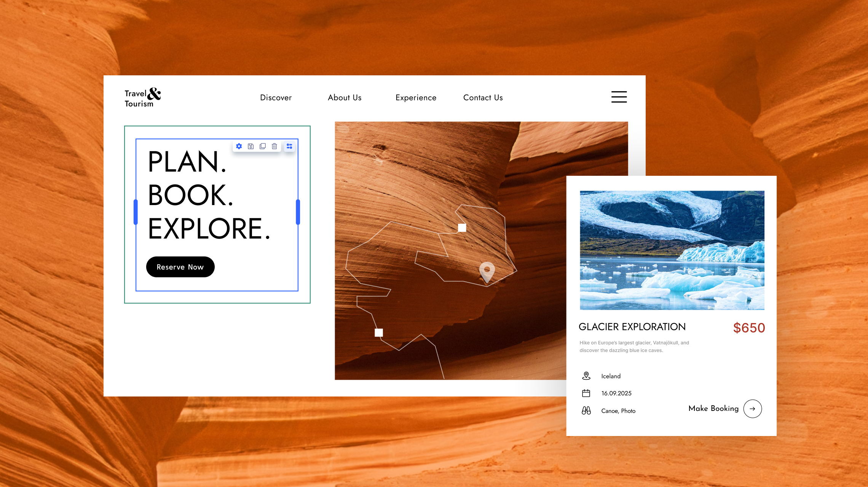The height and width of the screenshot is (487, 868).
Task: Select Experience in navigation
Action: [x=416, y=98]
